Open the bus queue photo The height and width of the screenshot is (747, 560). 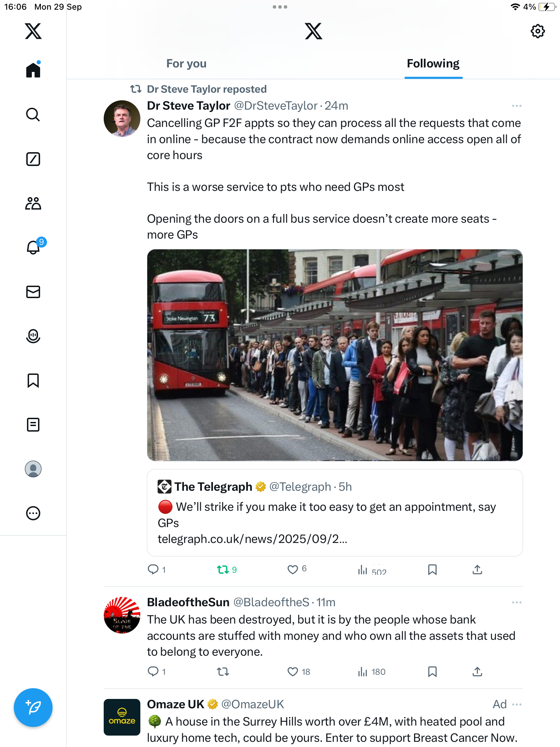pos(335,355)
